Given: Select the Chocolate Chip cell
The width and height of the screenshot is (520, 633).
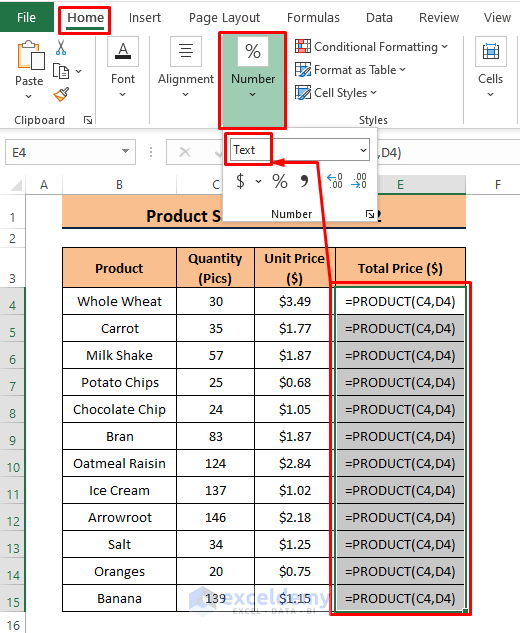Looking at the screenshot, I should pyautogui.click(x=120, y=409).
